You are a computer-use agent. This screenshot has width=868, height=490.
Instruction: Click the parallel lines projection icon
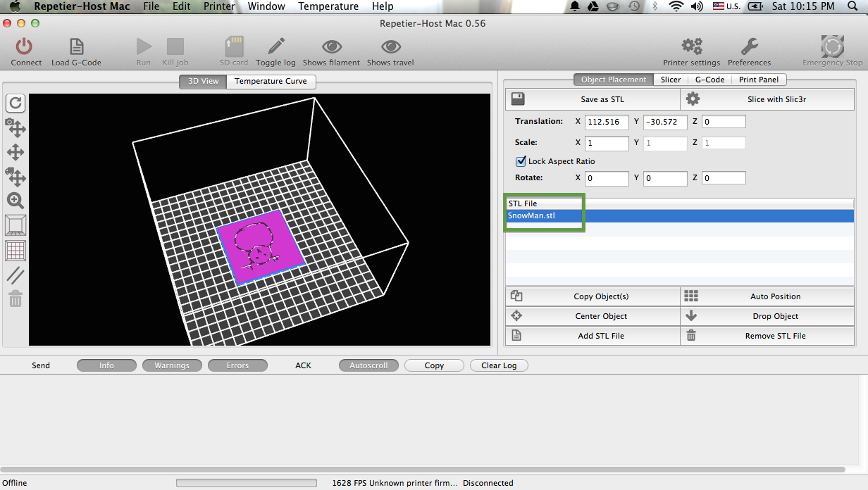15,276
